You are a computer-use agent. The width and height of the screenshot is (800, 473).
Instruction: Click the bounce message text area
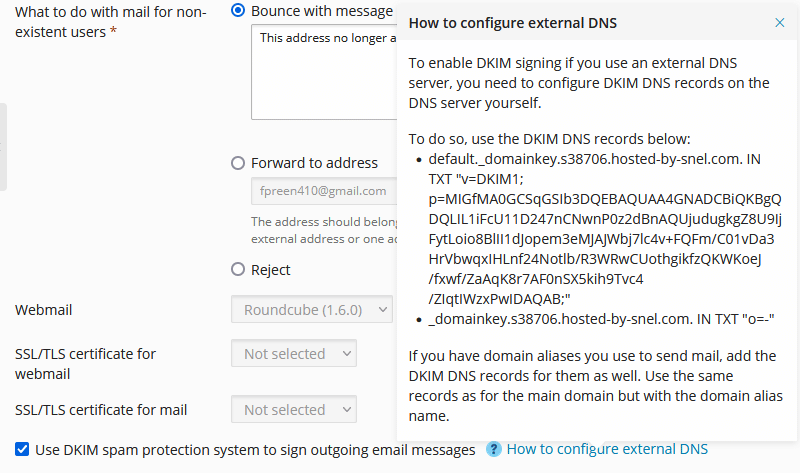tap(323, 72)
